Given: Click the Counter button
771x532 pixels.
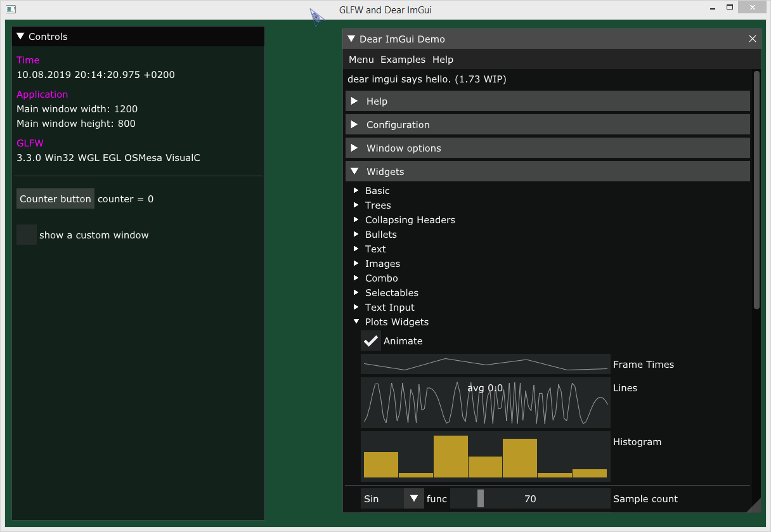Looking at the screenshot, I should point(55,198).
